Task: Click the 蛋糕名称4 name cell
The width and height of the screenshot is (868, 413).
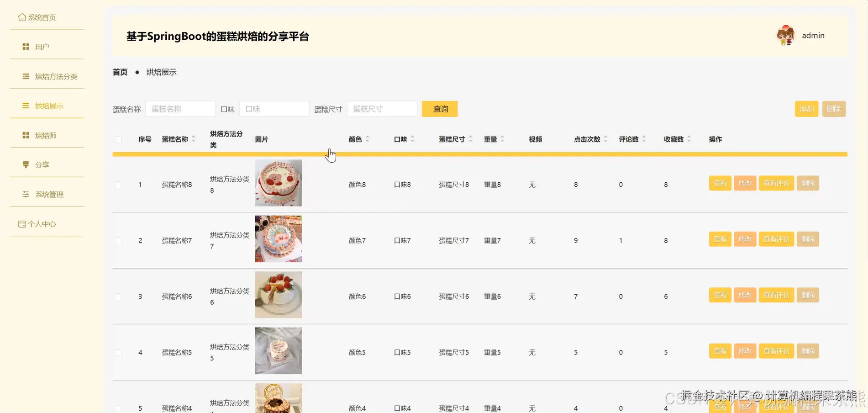Action: pyautogui.click(x=177, y=408)
